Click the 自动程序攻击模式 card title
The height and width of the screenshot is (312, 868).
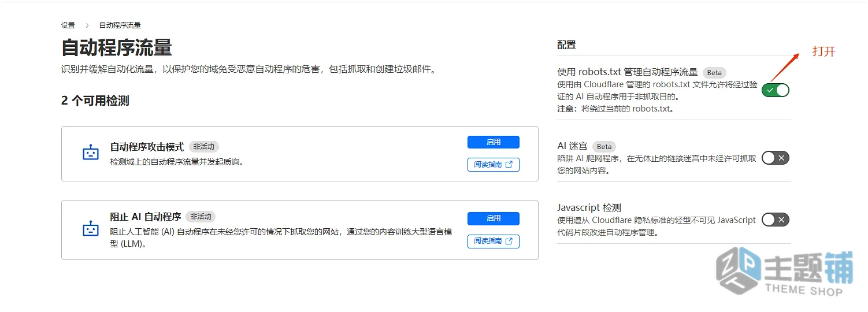point(147,147)
